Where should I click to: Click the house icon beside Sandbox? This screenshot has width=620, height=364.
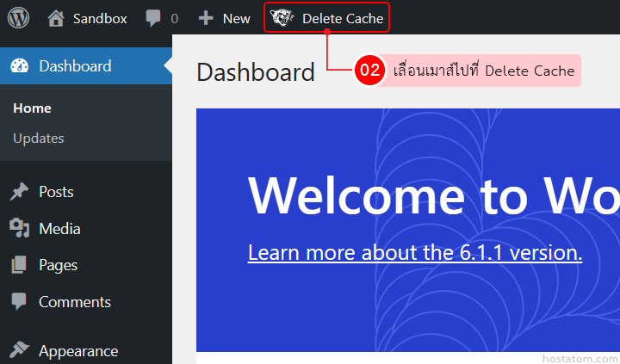pyautogui.click(x=56, y=17)
